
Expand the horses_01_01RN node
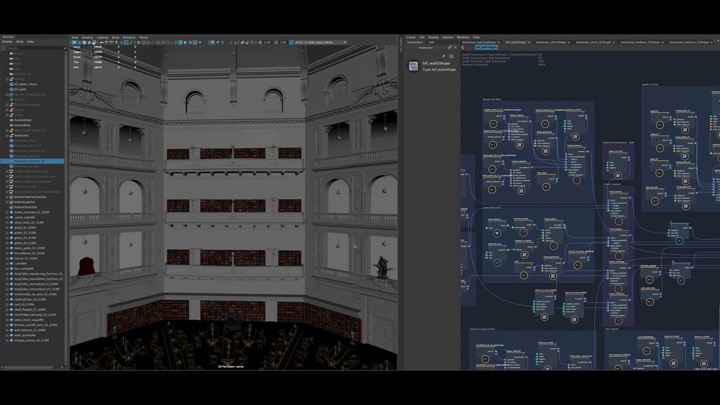coord(7,258)
